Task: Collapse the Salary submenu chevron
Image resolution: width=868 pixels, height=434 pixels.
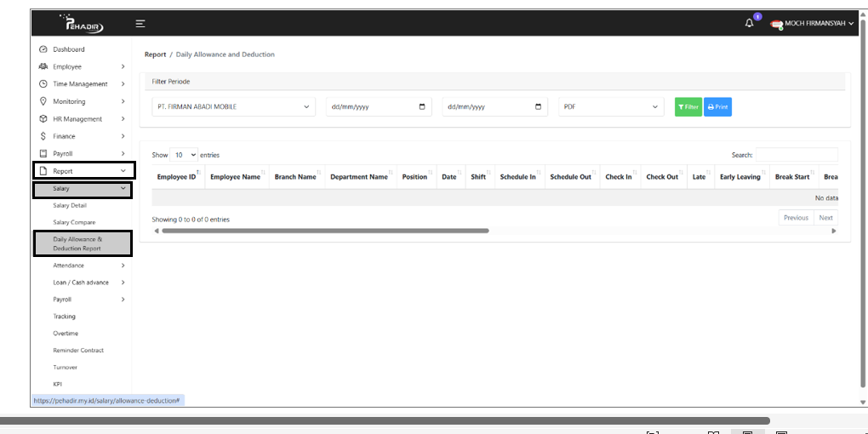Action: pyautogui.click(x=123, y=188)
